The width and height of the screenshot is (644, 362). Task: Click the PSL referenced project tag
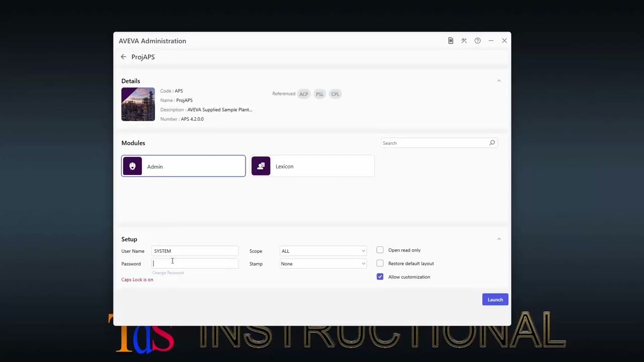[x=319, y=94]
